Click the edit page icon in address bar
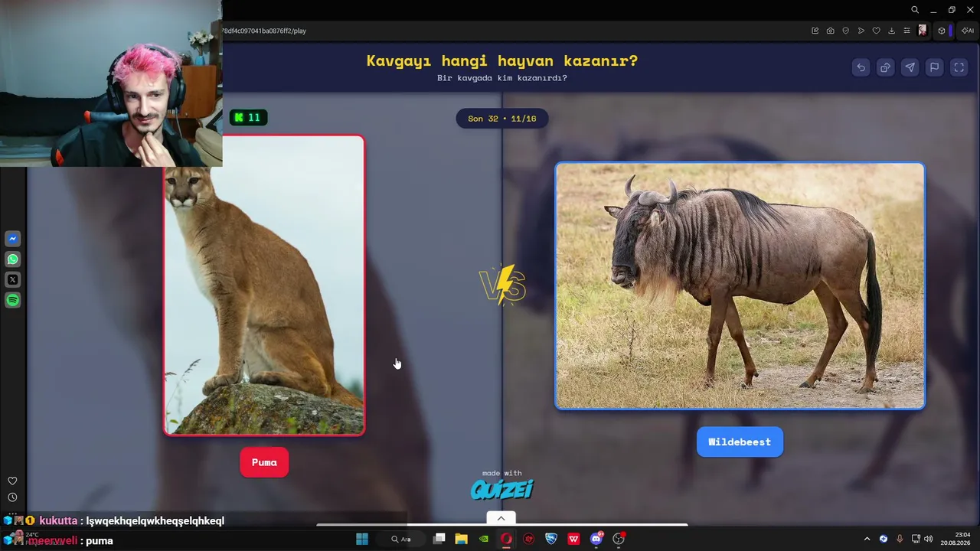 pos(815,31)
